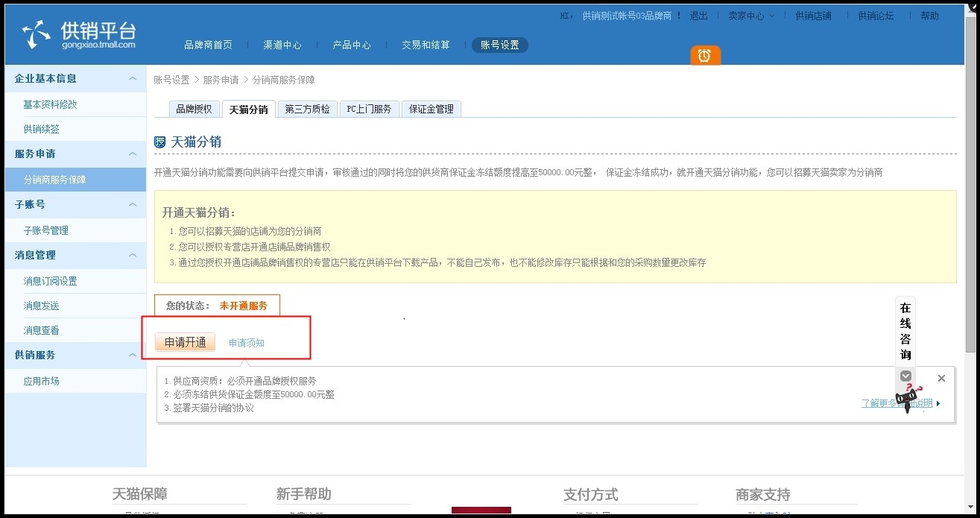The height and width of the screenshot is (518, 980).
Task: Collapse the 企业基本信息 sidebar section
Action: tap(133, 78)
